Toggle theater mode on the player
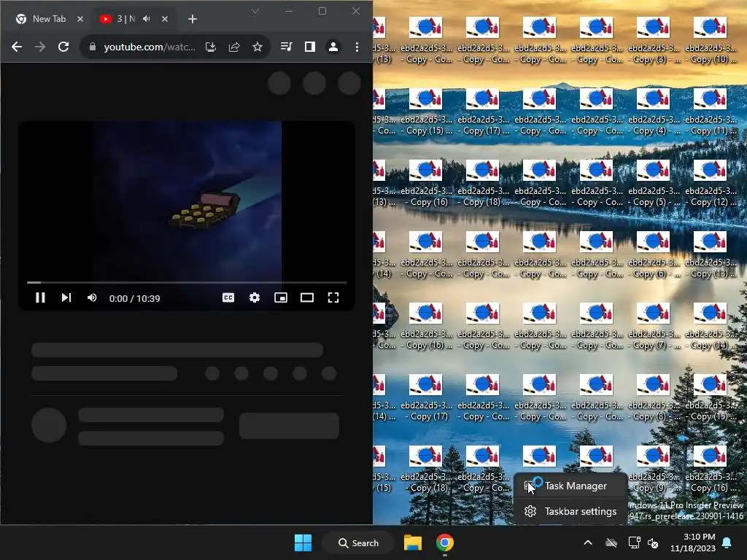This screenshot has width=747, height=560. pyautogui.click(x=307, y=297)
